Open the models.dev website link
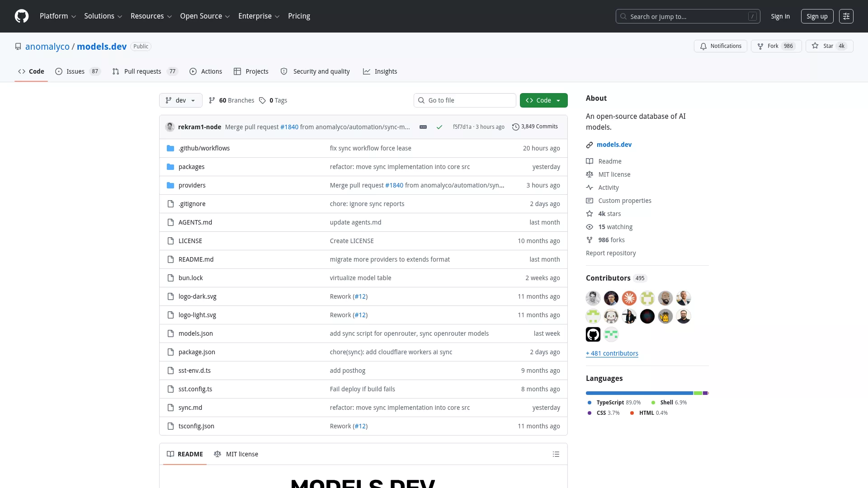The image size is (868, 488). tap(614, 145)
